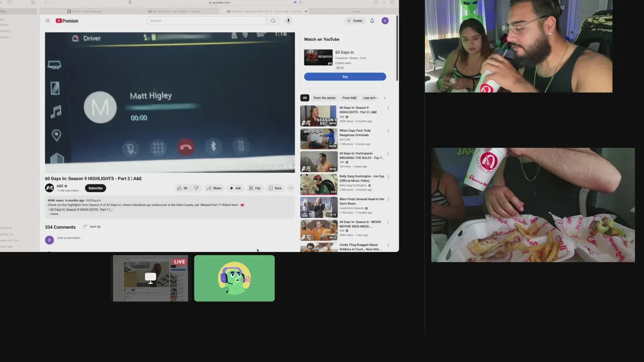Switch to Google browser tab
The width and height of the screenshot is (644, 362).
point(354,11)
